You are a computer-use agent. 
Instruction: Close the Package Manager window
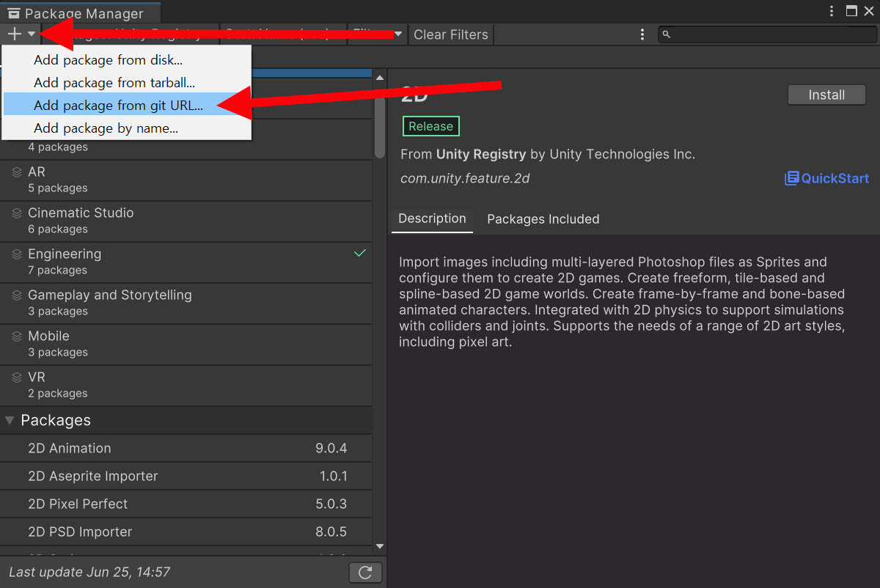[870, 11]
